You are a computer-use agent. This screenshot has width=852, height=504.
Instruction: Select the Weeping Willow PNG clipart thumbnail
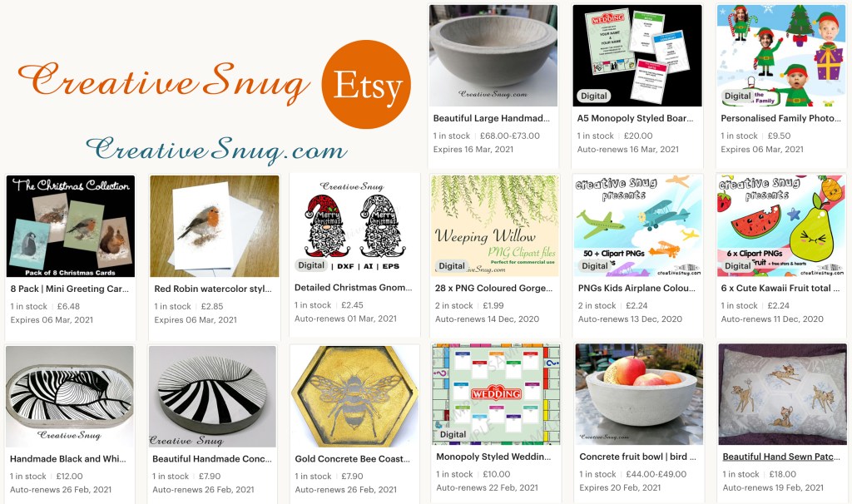pyautogui.click(x=494, y=225)
